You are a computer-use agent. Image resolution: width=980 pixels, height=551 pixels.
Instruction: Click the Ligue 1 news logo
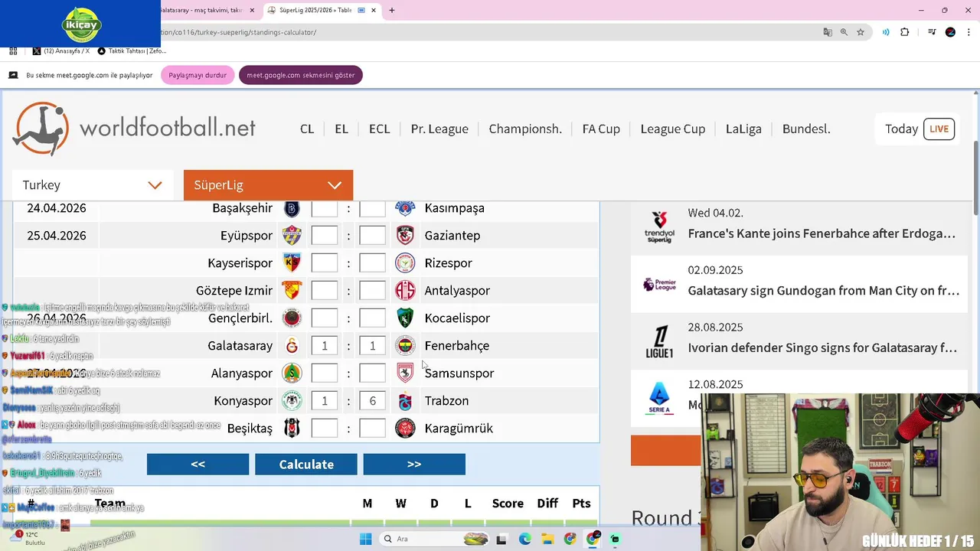[x=659, y=341]
